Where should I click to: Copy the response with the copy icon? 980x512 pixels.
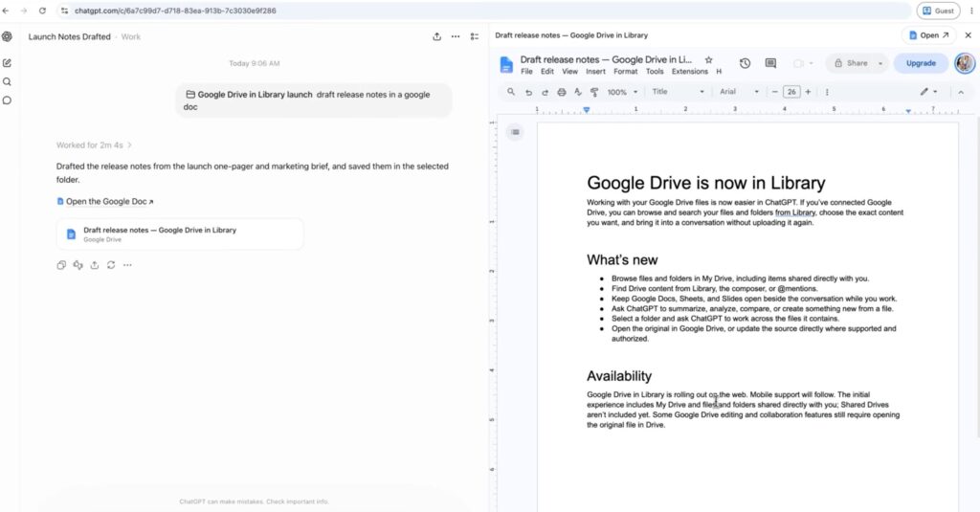tap(61, 265)
